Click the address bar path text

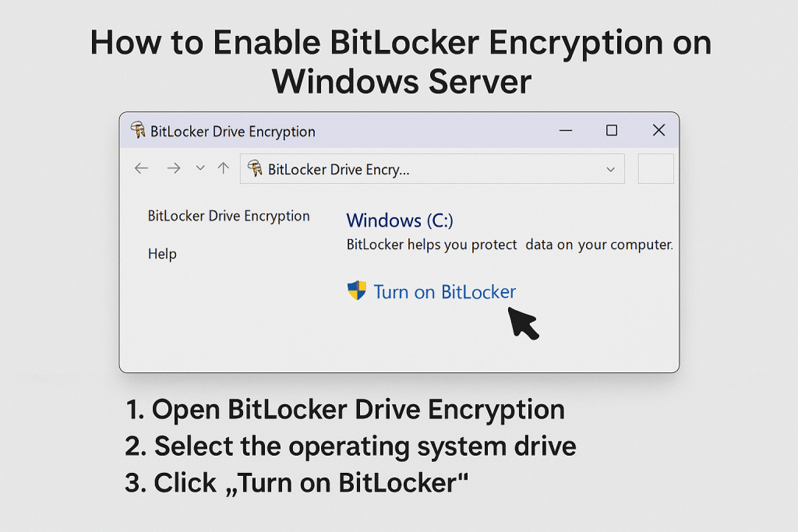(338, 169)
